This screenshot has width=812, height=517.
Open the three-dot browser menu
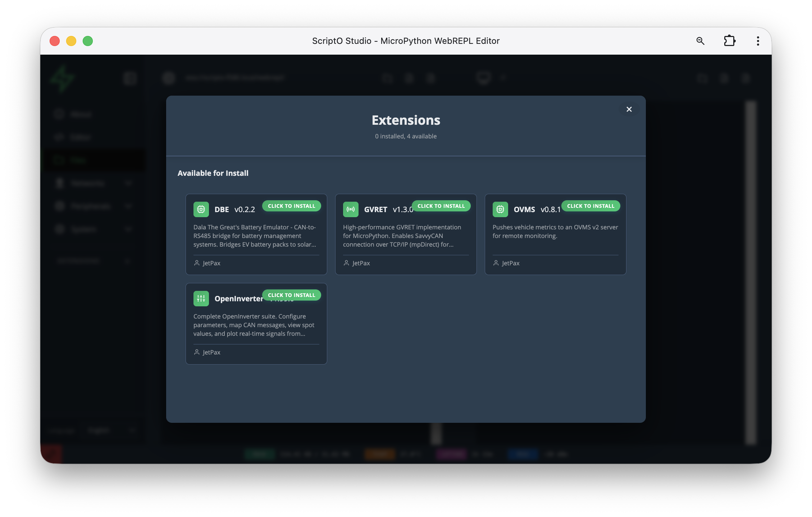coord(757,41)
